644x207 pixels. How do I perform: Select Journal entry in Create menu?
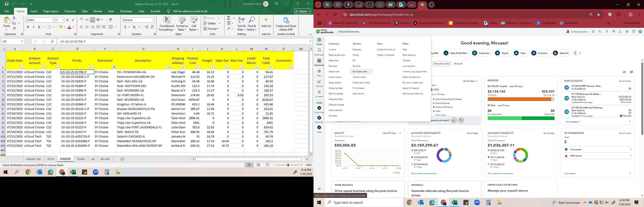pos(409,66)
